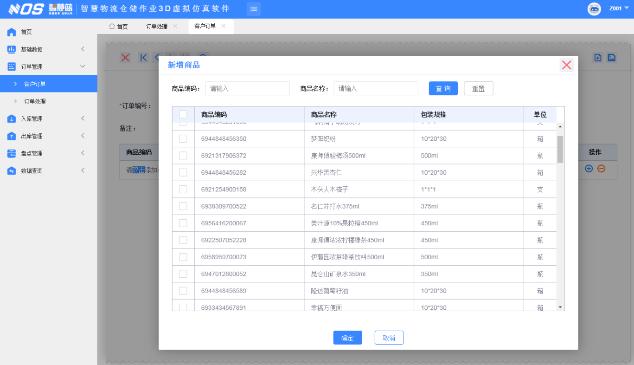This screenshot has height=365, width=634.
Task: Check the row 6944848456350 checkbox
Action: click(x=183, y=139)
